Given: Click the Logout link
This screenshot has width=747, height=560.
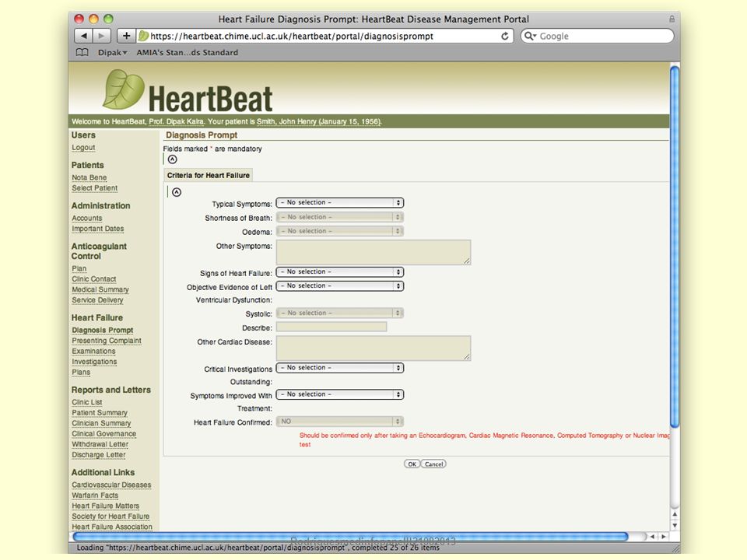Looking at the screenshot, I should [x=83, y=148].
